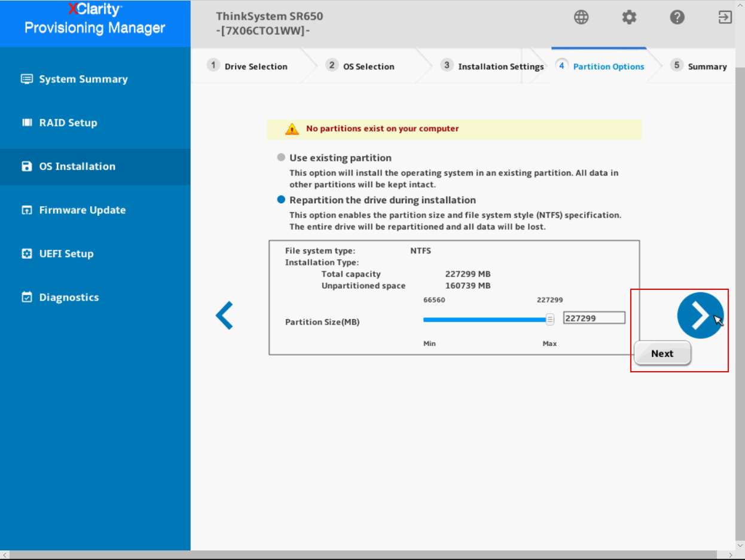Click the 7X06CTO1WW machine type text
Viewport: 745px width, 560px height.
tap(263, 31)
